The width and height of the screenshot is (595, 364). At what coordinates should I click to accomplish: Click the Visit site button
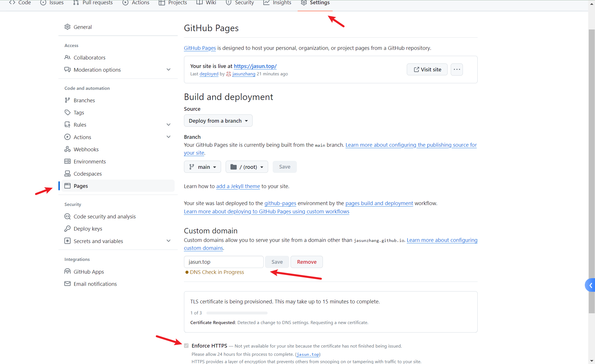tap(427, 69)
